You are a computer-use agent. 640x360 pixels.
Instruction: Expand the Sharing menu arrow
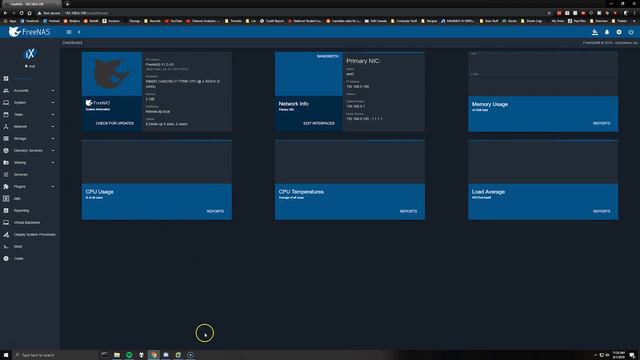point(53,162)
